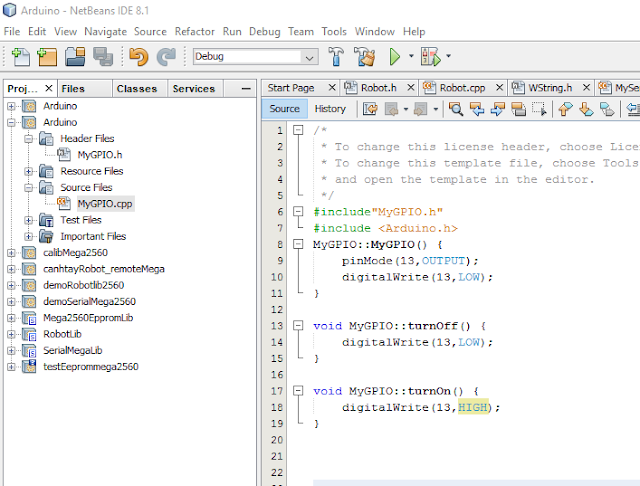The image size is (640, 486).
Task: Click the Clean and Build Project icon
Action: pos(364,57)
